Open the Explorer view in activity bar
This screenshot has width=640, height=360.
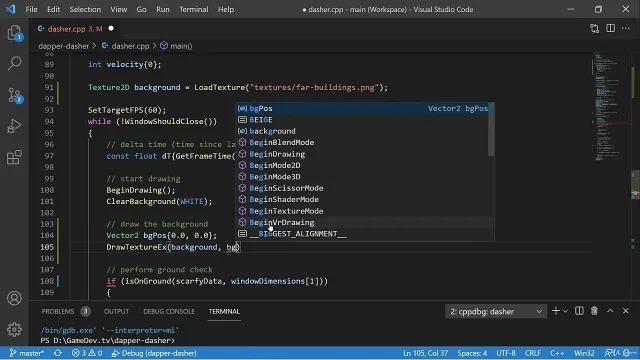pos(14,33)
